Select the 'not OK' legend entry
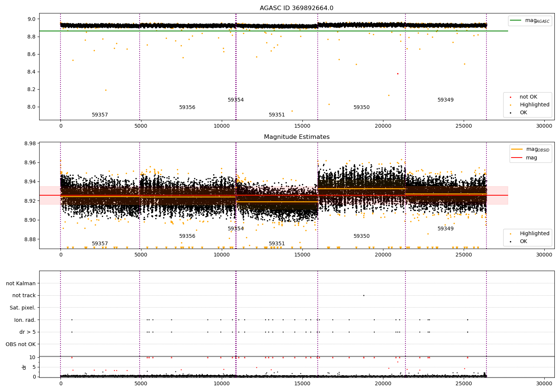This screenshot has height=392, width=560. [x=528, y=97]
